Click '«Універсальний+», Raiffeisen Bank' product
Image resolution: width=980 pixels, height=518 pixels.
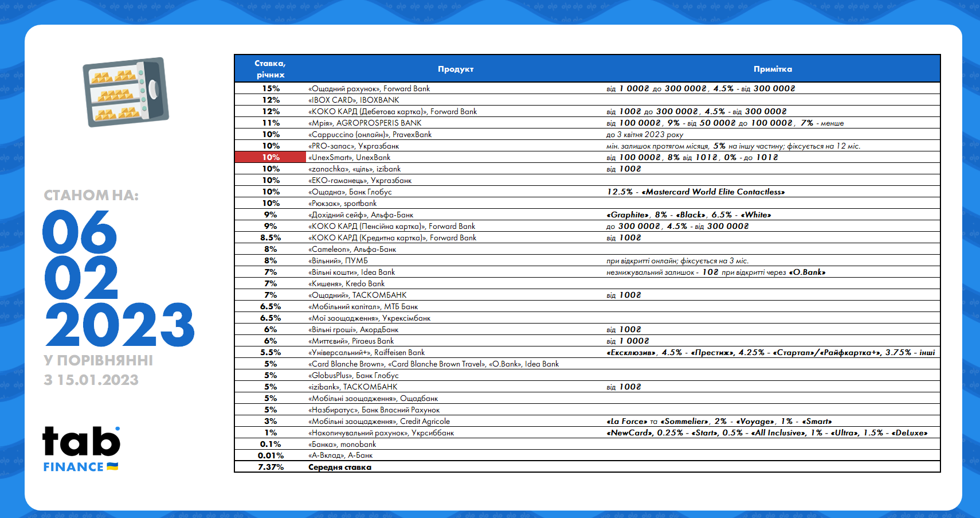coord(367,352)
